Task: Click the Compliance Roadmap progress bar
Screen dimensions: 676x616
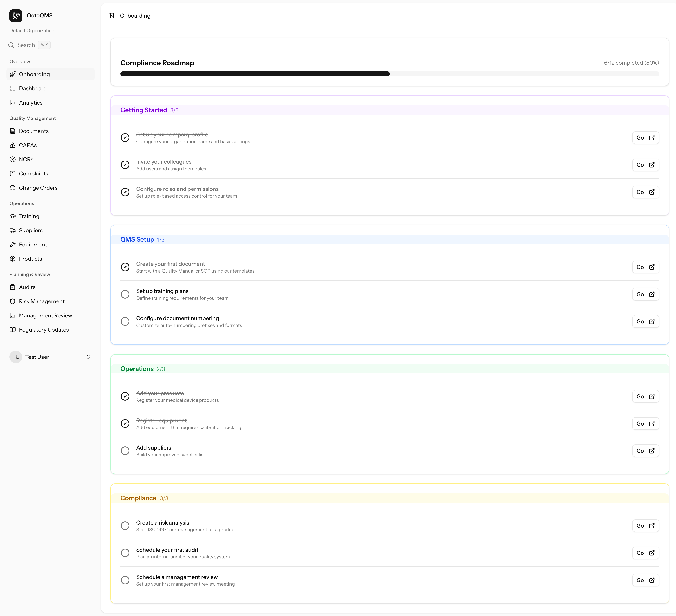Action: point(390,74)
